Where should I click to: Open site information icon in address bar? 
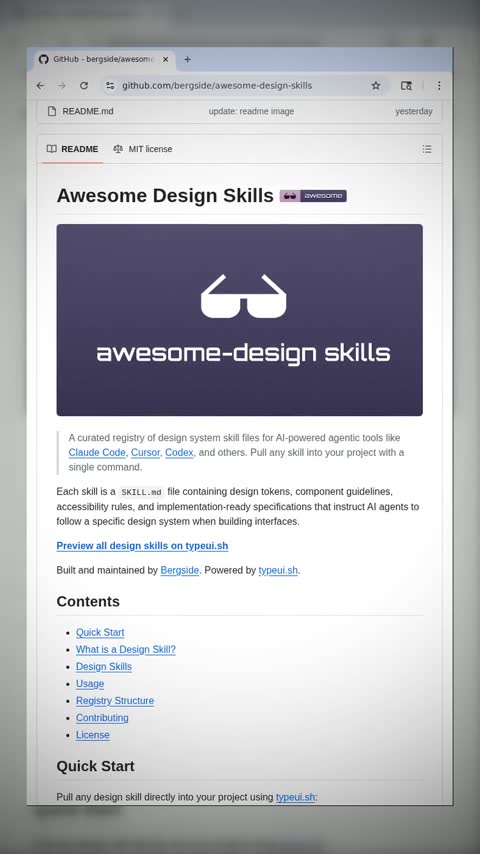110,86
